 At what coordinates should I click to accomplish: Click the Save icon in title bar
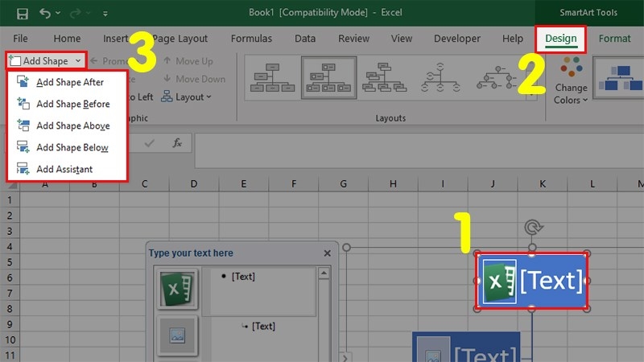(x=23, y=14)
